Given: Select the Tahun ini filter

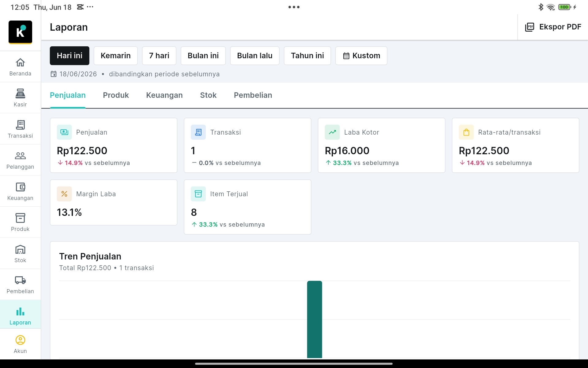Looking at the screenshot, I should point(307,56).
